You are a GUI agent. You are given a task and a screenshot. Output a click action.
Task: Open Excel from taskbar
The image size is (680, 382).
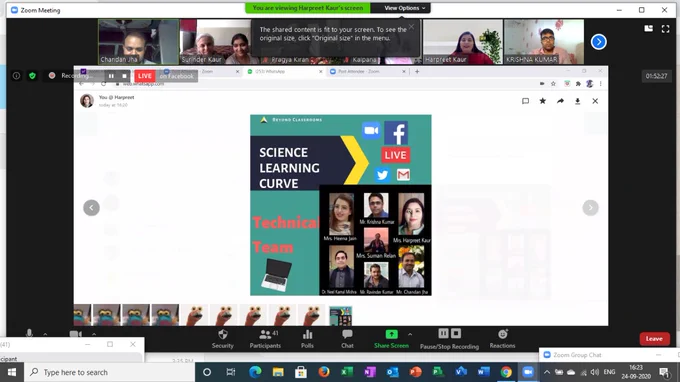347,372
